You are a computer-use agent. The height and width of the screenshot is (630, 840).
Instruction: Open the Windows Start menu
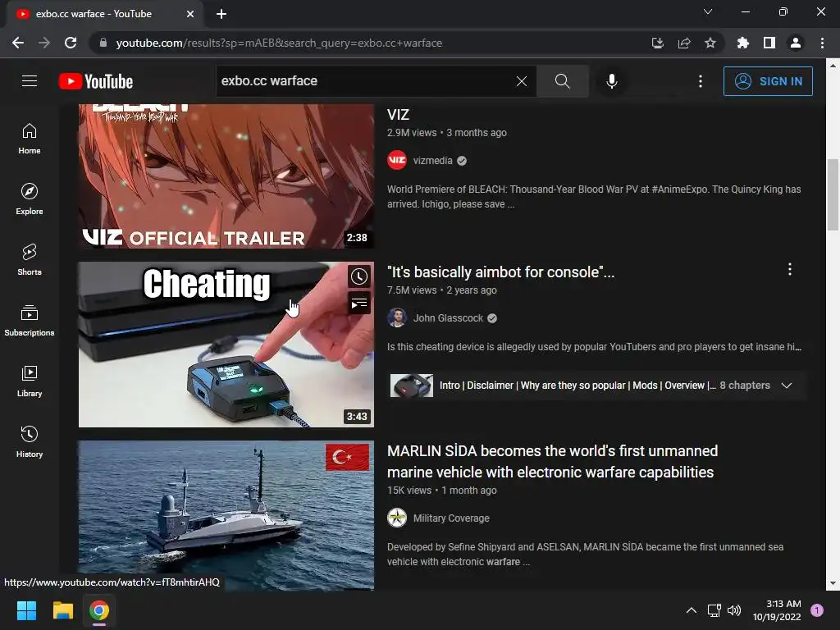(x=26, y=610)
